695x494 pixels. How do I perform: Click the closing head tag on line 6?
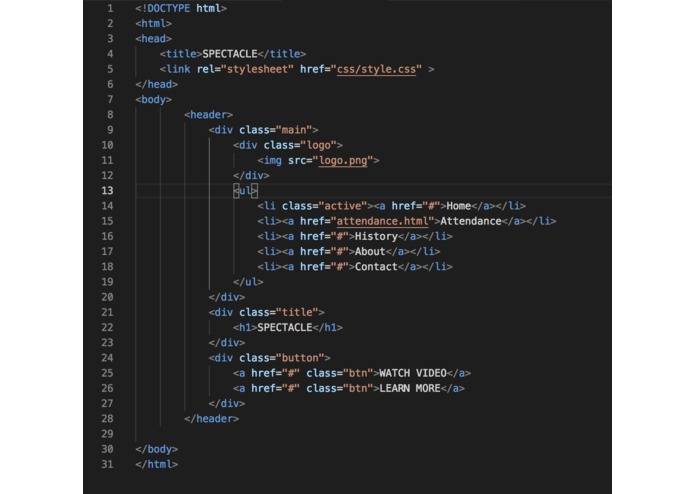click(156, 84)
